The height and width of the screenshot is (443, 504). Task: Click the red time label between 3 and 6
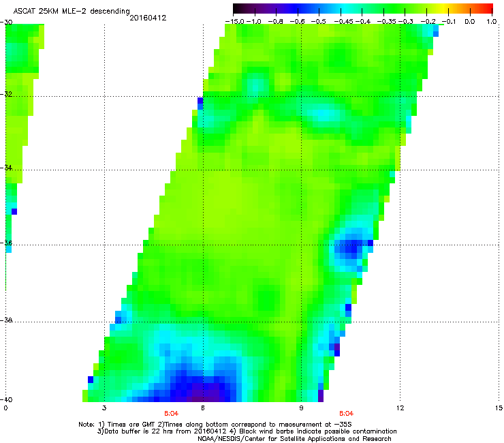click(172, 414)
